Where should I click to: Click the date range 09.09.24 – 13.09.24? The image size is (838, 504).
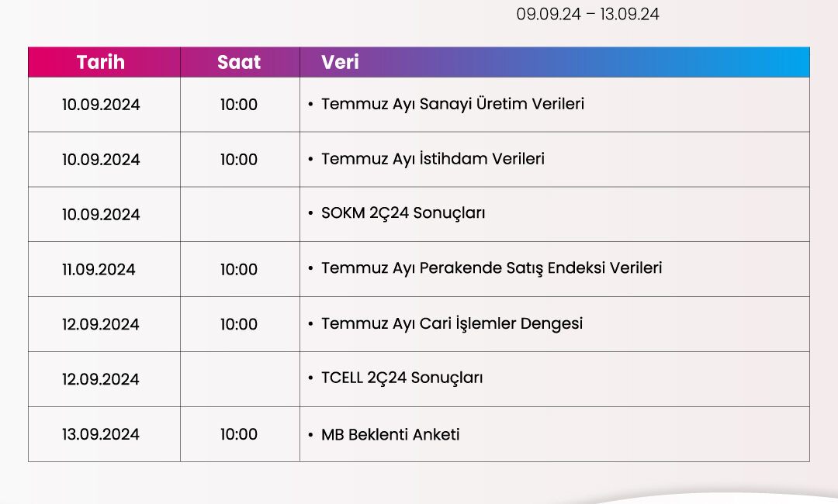tap(587, 14)
